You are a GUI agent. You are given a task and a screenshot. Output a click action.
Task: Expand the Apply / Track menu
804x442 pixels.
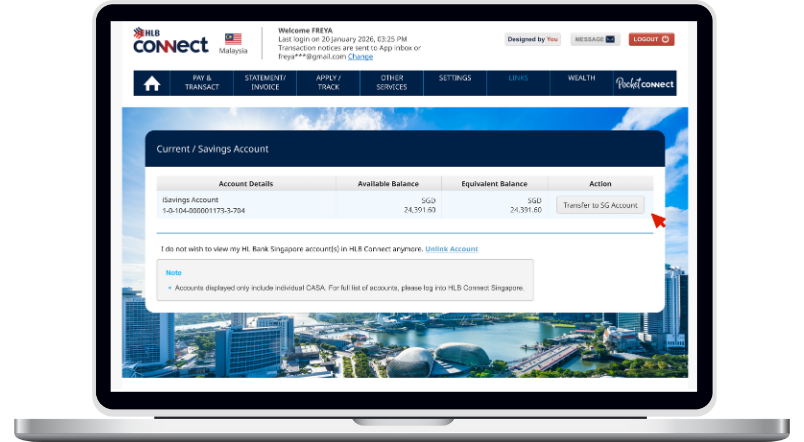329,83
